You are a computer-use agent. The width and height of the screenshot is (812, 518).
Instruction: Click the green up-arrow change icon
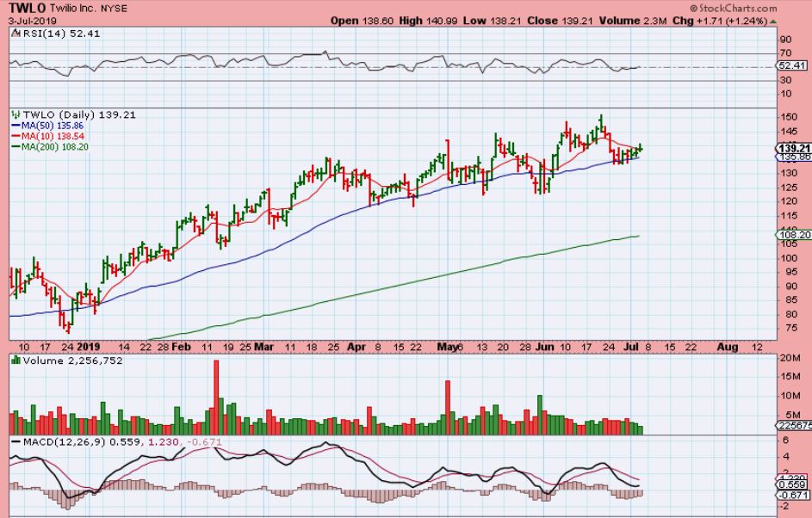773,22
